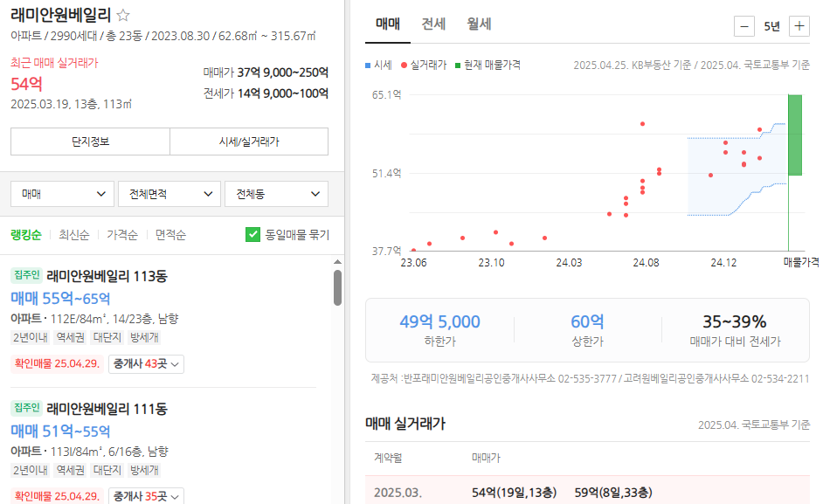Click the 매매 51억~55억 price
Screen dimensions: 823x504
pyautogui.click(x=60, y=432)
